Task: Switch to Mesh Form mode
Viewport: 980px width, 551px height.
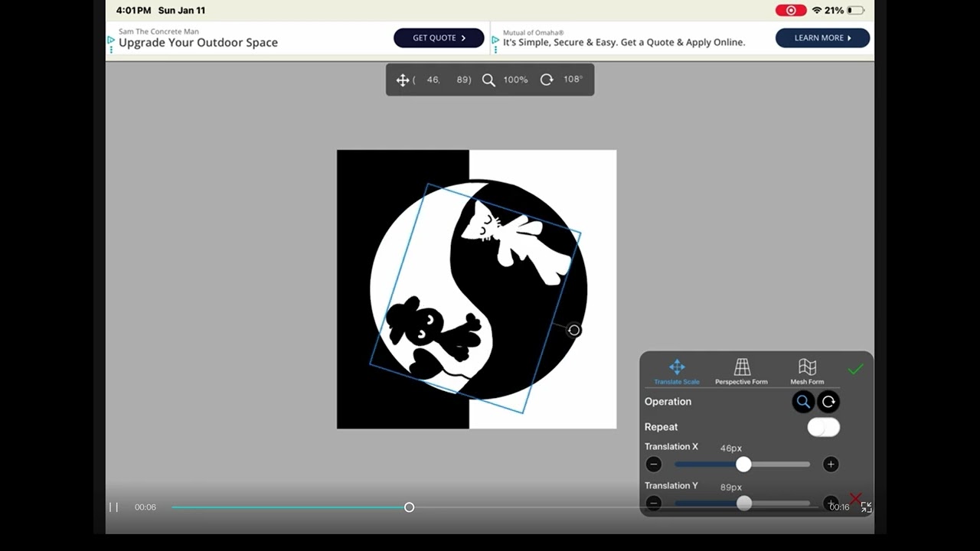Action: pos(807,372)
